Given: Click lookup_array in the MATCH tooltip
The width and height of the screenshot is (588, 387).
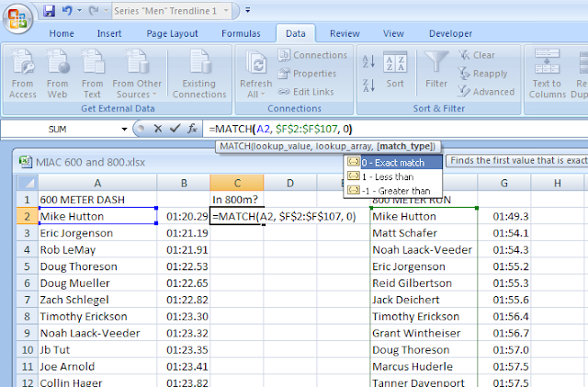Looking at the screenshot, I should point(345,146).
